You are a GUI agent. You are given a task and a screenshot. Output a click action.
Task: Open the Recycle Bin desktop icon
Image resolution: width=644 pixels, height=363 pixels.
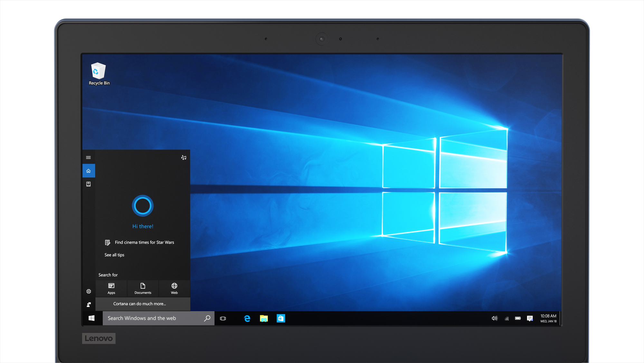(x=99, y=74)
